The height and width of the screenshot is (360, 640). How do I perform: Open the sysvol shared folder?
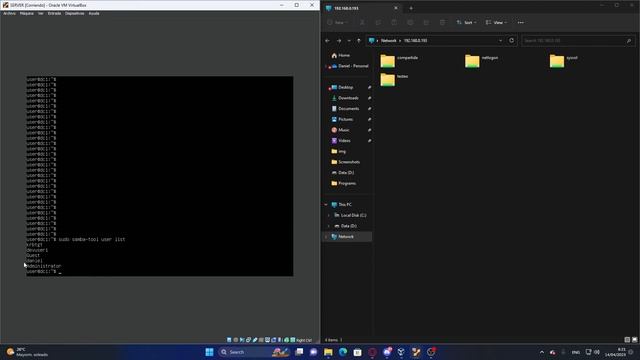[x=564, y=61]
